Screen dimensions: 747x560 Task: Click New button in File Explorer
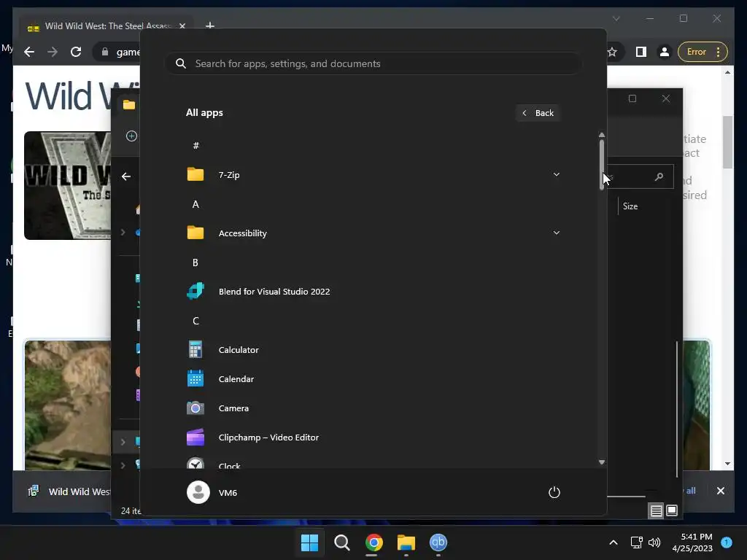131,136
